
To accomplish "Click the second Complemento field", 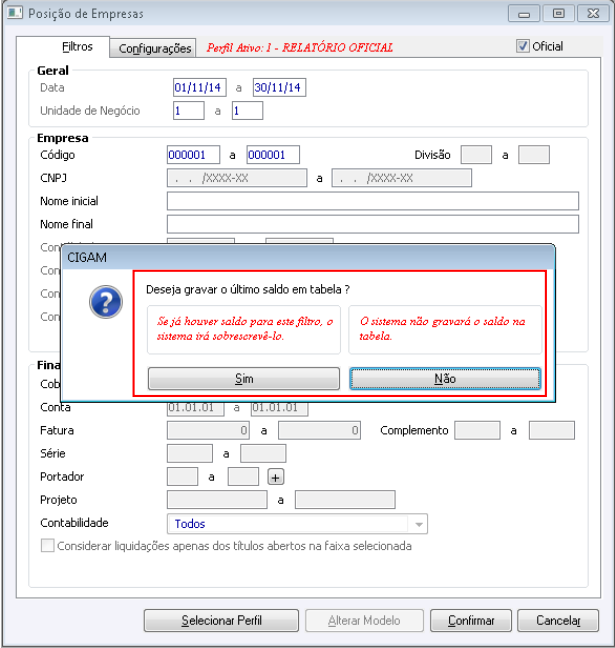I will [552, 431].
